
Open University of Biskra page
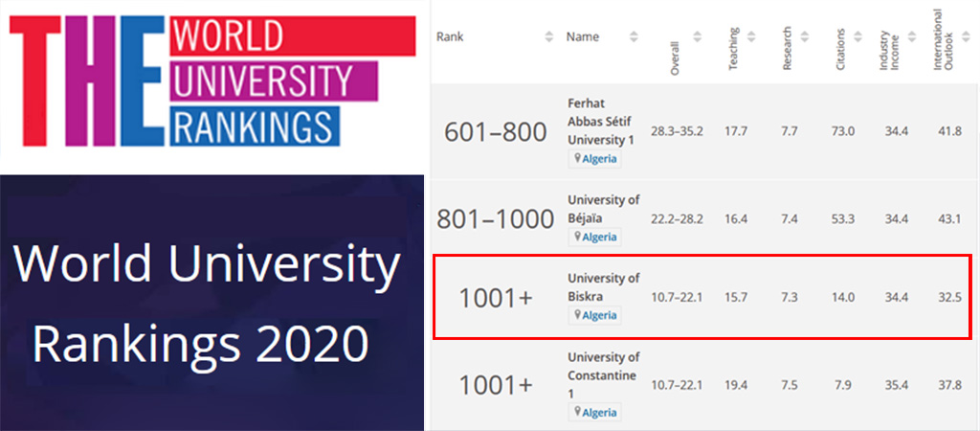click(x=604, y=287)
